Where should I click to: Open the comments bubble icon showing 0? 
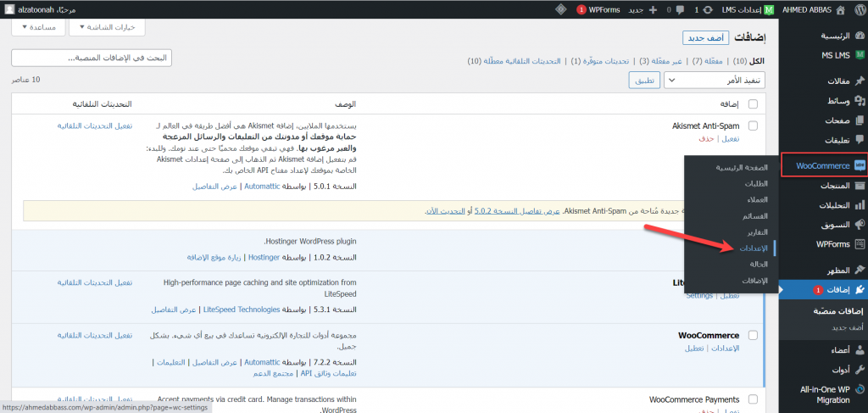(x=681, y=10)
